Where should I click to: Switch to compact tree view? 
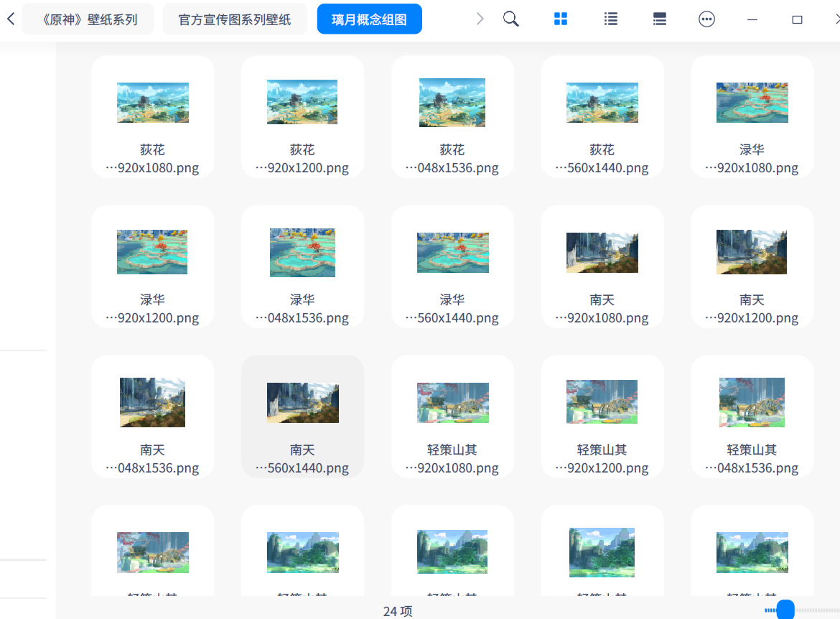(660, 19)
